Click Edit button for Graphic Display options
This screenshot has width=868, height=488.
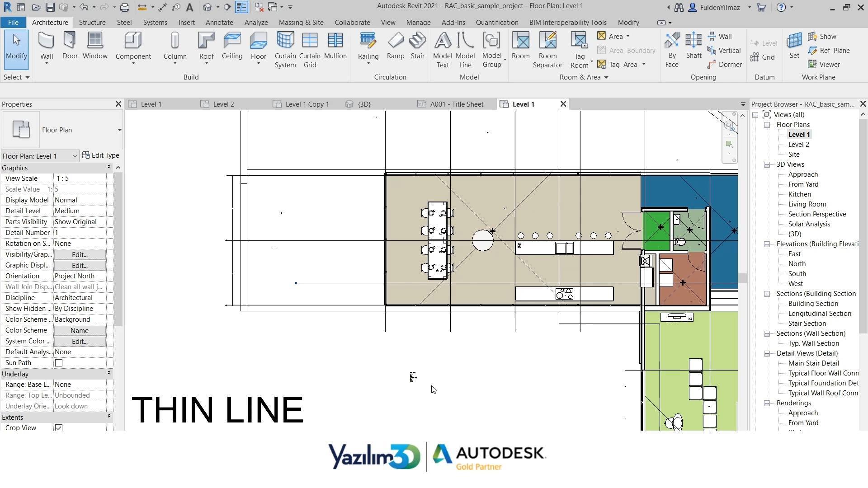[x=80, y=265]
